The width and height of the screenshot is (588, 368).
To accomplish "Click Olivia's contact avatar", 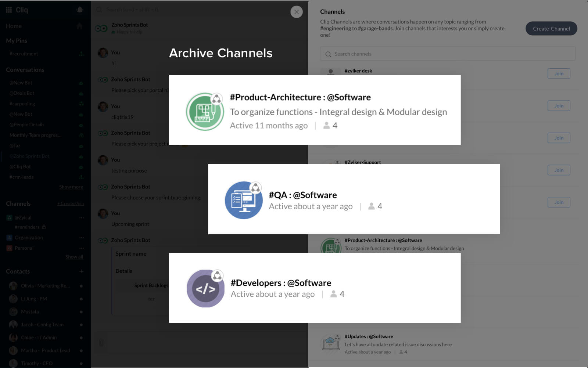I will click(13, 286).
